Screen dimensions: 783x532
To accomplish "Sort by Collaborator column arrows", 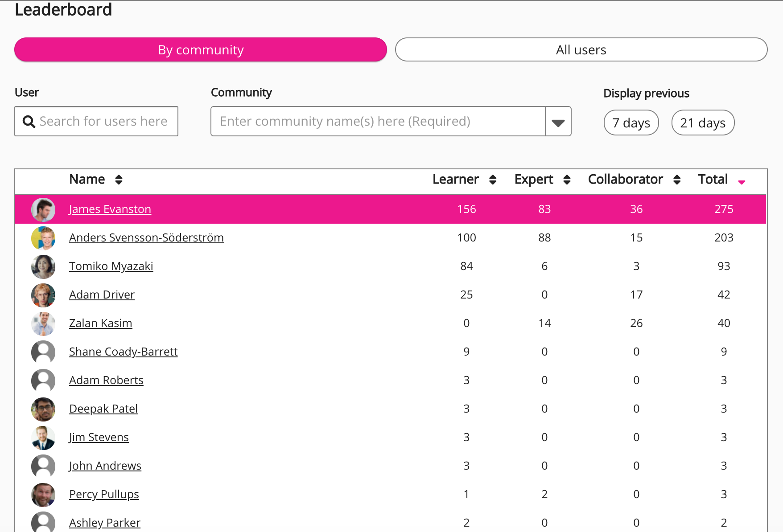I will point(677,180).
